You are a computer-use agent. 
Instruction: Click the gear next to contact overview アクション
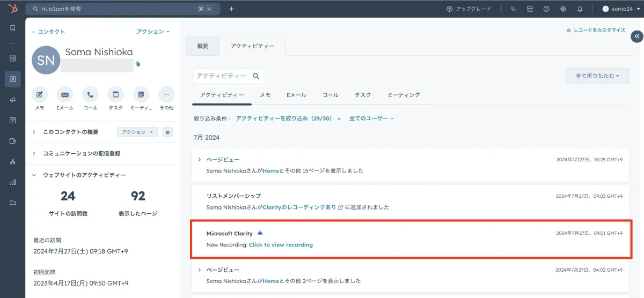pyautogui.click(x=167, y=132)
